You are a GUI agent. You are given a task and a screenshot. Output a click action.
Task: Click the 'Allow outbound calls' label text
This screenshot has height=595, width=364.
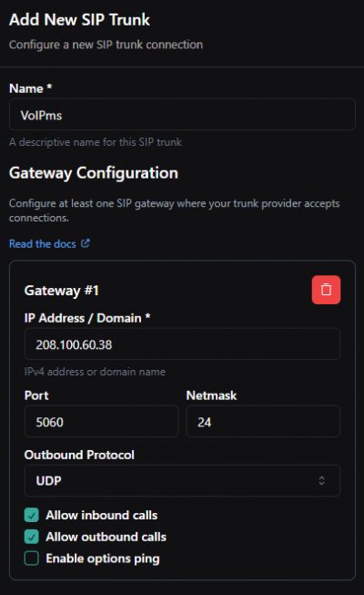pyautogui.click(x=106, y=537)
